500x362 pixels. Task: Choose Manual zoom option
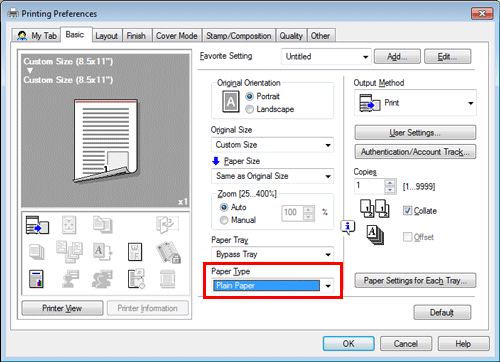[224, 220]
